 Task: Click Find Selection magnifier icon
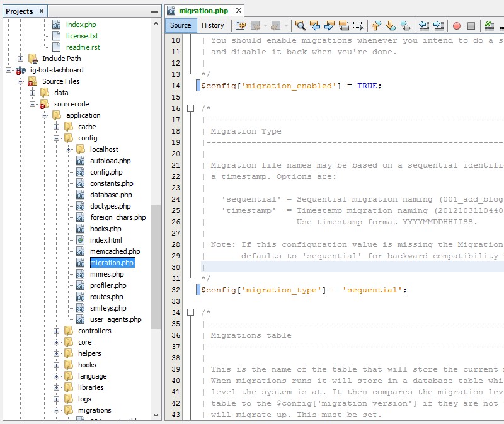point(301,26)
